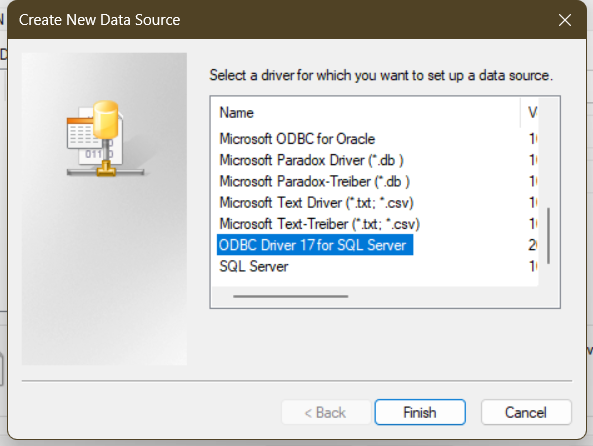Close the Create New Data Source dialog
The image size is (593, 446).
tap(565, 20)
